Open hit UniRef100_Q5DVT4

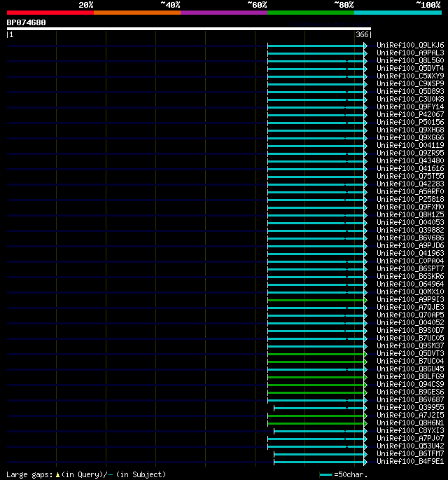coord(410,68)
